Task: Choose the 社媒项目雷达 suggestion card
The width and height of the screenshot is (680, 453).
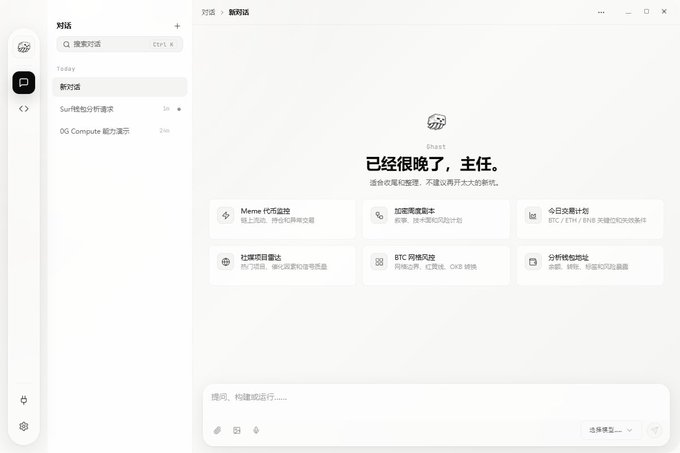Action: (282, 265)
